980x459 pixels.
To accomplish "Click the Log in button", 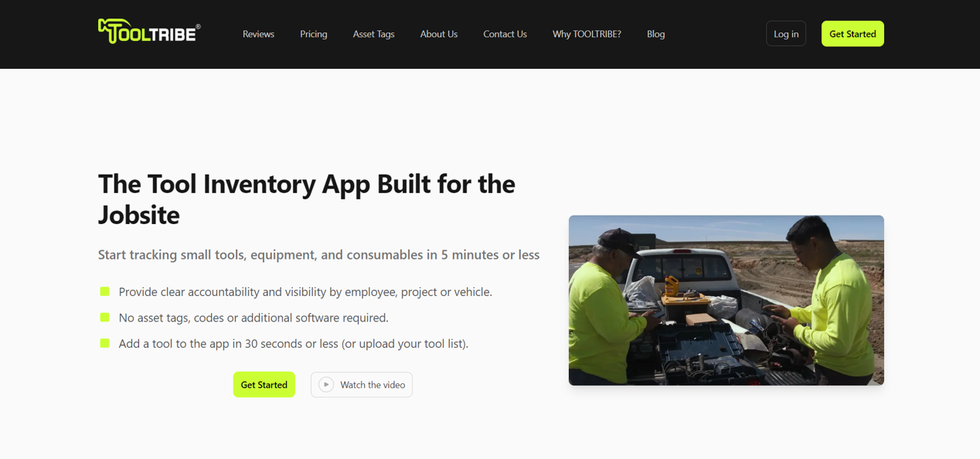I will tap(786, 34).
